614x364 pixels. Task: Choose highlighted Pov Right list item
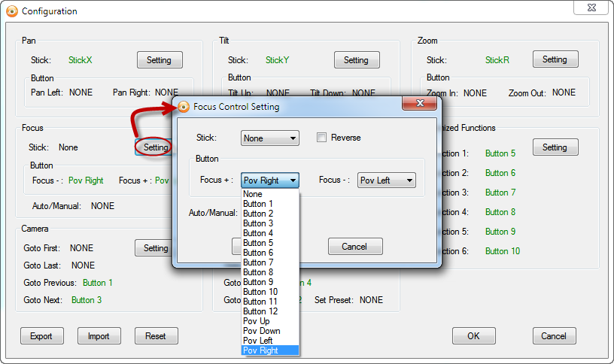(270, 350)
